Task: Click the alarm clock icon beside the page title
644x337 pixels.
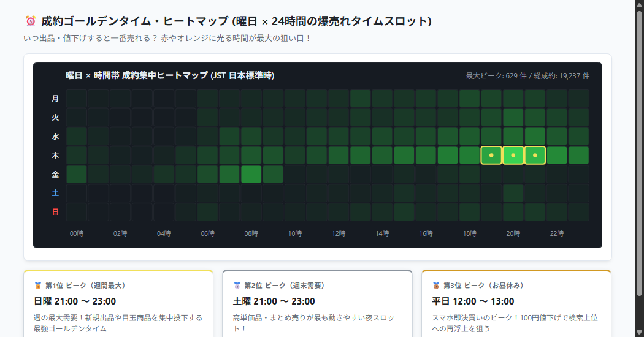Action: [31, 21]
